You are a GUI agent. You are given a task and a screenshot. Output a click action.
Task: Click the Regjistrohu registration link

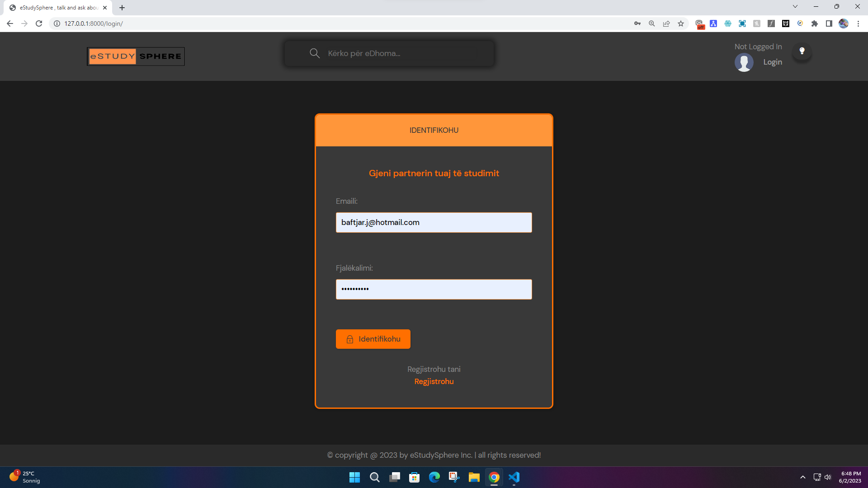(x=434, y=381)
